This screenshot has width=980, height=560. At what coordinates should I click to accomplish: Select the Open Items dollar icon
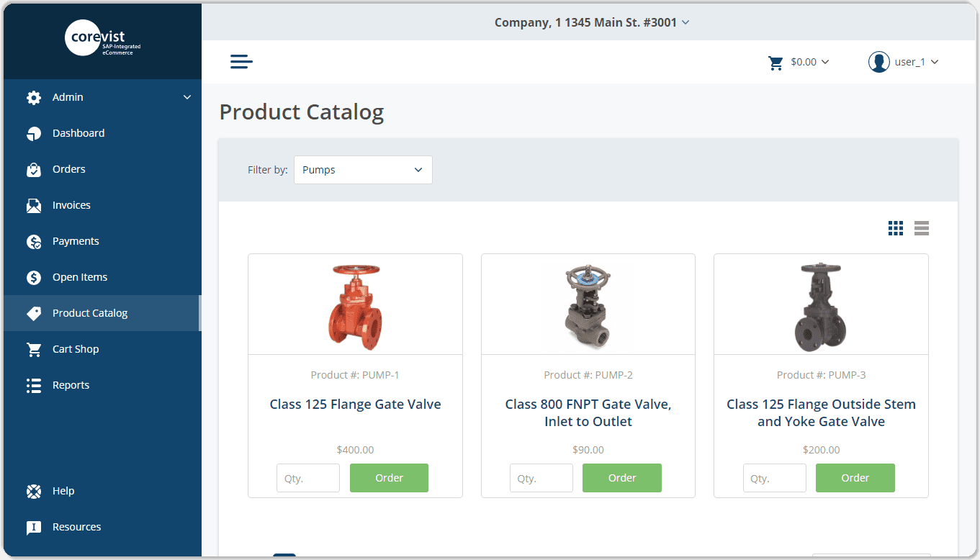pyautogui.click(x=33, y=276)
